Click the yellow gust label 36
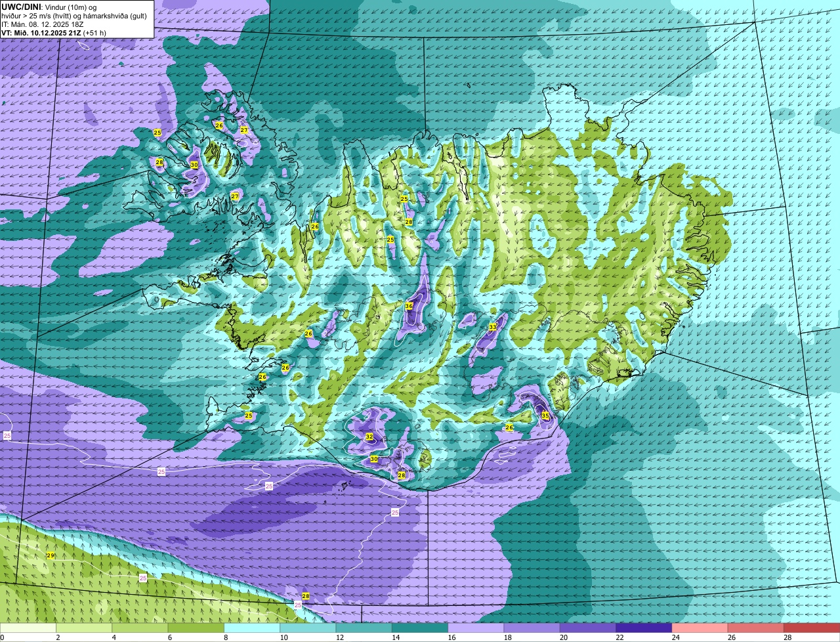This screenshot has width=840, height=642. [409, 306]
